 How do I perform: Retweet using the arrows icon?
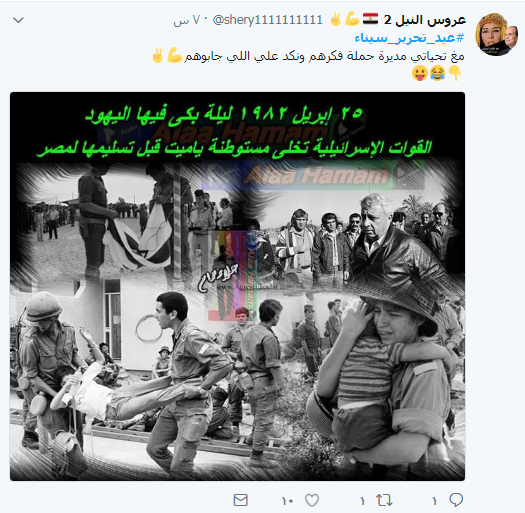point(384,500)
